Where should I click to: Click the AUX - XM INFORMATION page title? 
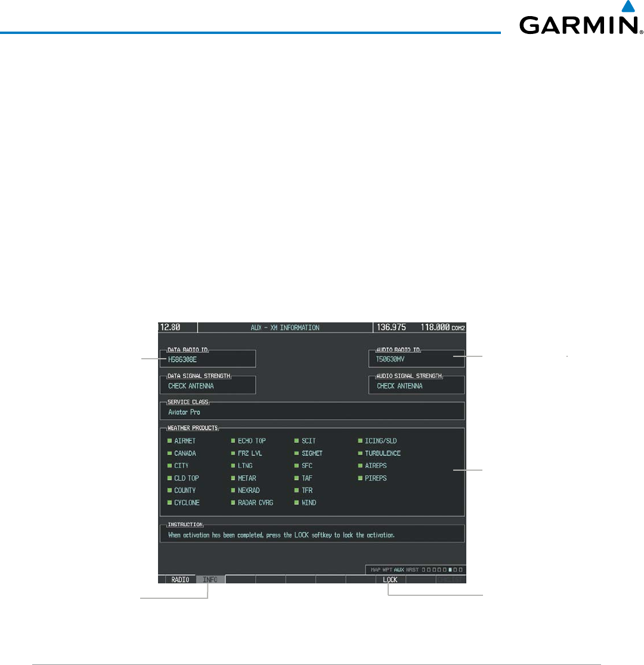[x=285, y=327]
